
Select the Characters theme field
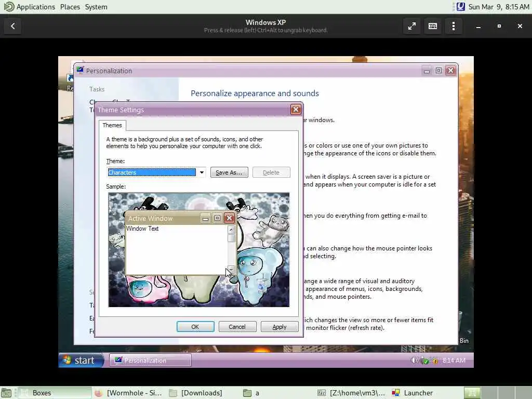click(152, 172)
